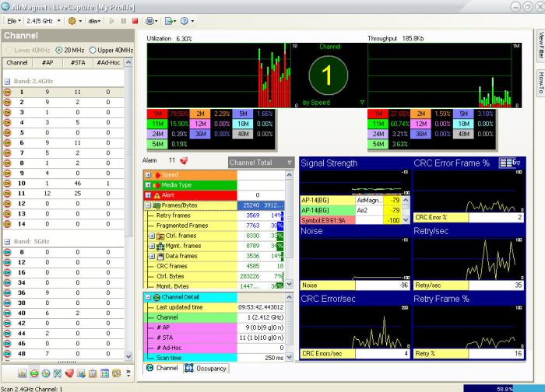Open the Interference pulse screen icon

(x=46, y=373)
